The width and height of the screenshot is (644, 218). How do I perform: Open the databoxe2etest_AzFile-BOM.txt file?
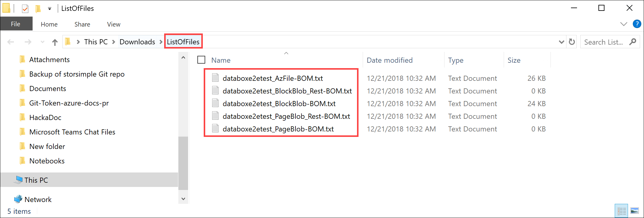click(x=273, y=78)
